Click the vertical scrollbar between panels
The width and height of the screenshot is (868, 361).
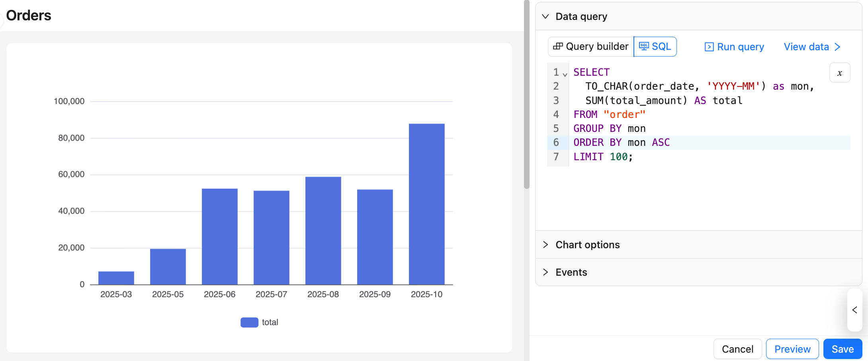click(x=526, y=96)
